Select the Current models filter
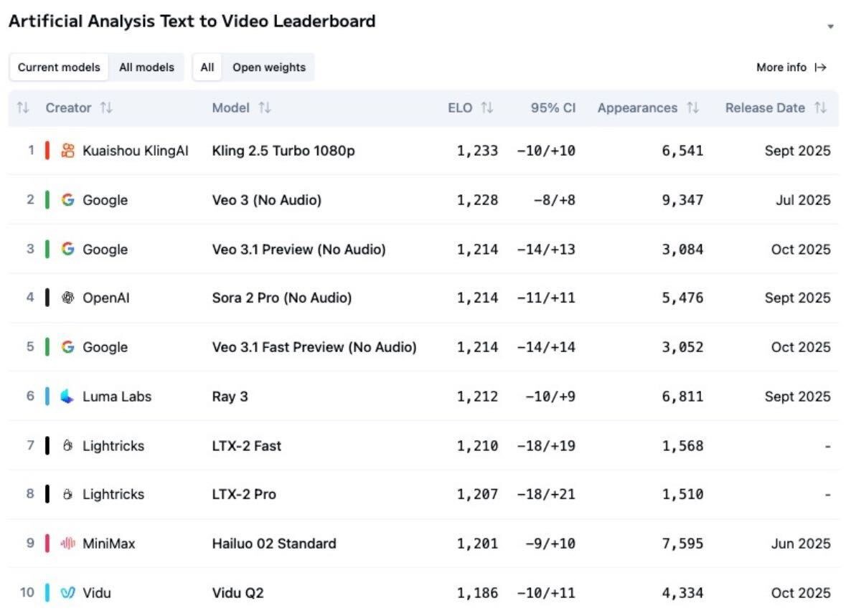The width and height of the screenshot is (846, 616). click(59, 67)
